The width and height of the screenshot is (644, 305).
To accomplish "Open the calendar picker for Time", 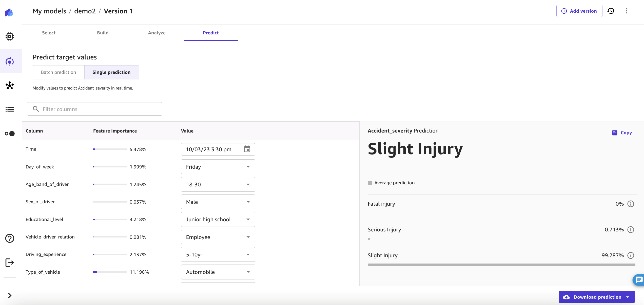I will click(x=247, y=149).
